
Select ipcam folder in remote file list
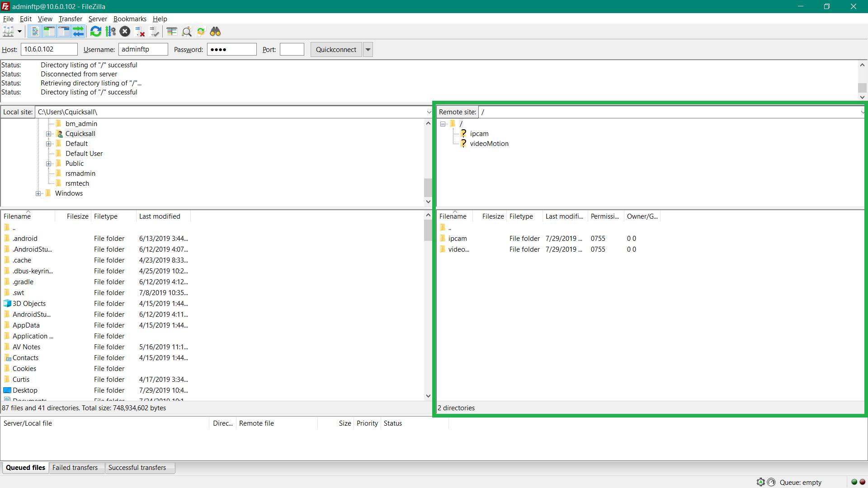tap(458, 239)
